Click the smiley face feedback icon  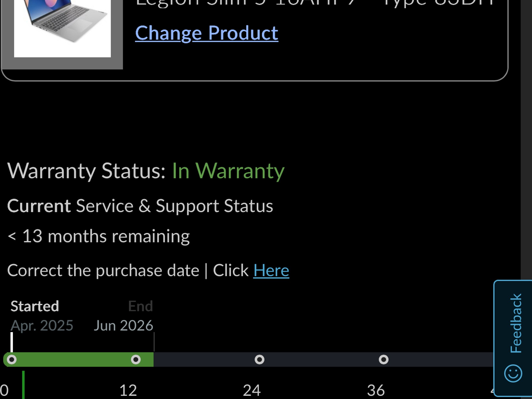point(513,373)
